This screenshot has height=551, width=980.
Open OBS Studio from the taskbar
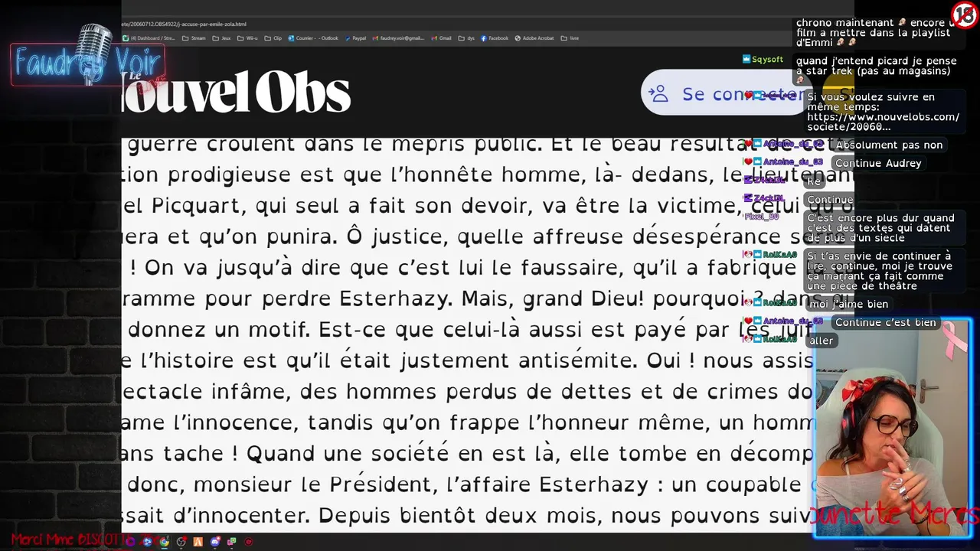(x=181, y=542)
